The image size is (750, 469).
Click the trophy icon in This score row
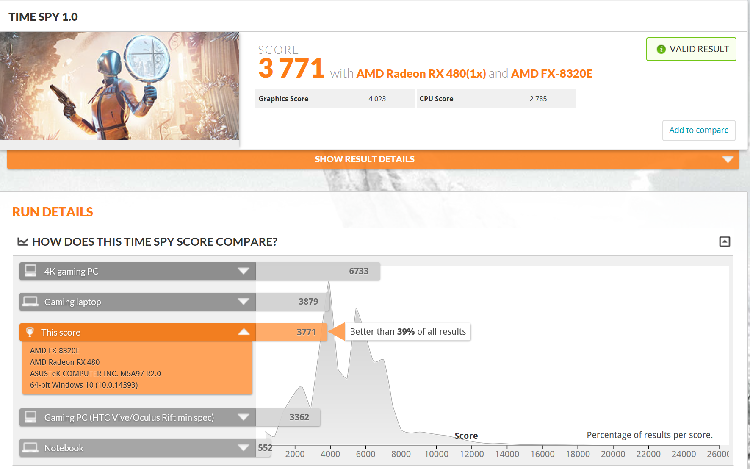tap(30, 332)
